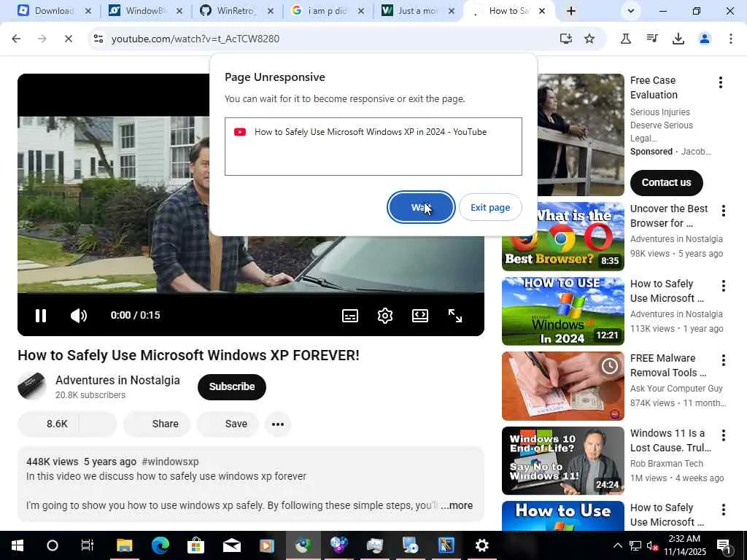Open the video player settings gear
This screenshot has width=747, height=560.
(385, 316)
